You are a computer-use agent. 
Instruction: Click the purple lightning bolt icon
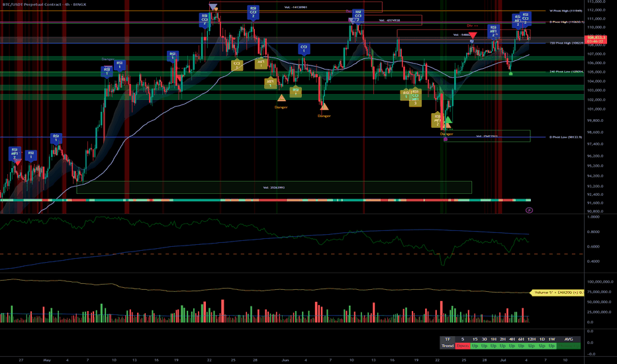pyautogui.click(x=529, y=210)
